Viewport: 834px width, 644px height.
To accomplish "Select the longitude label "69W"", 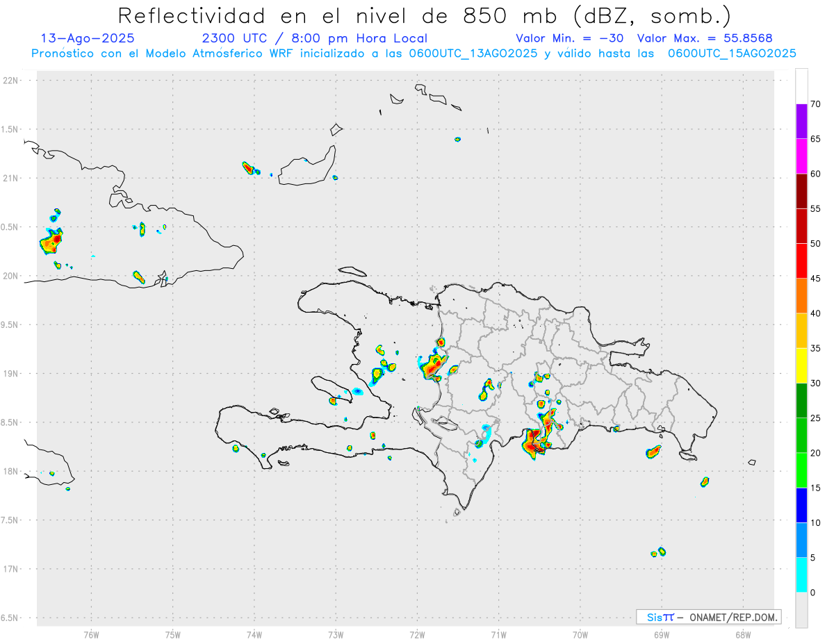I will (x=662, y=634).
